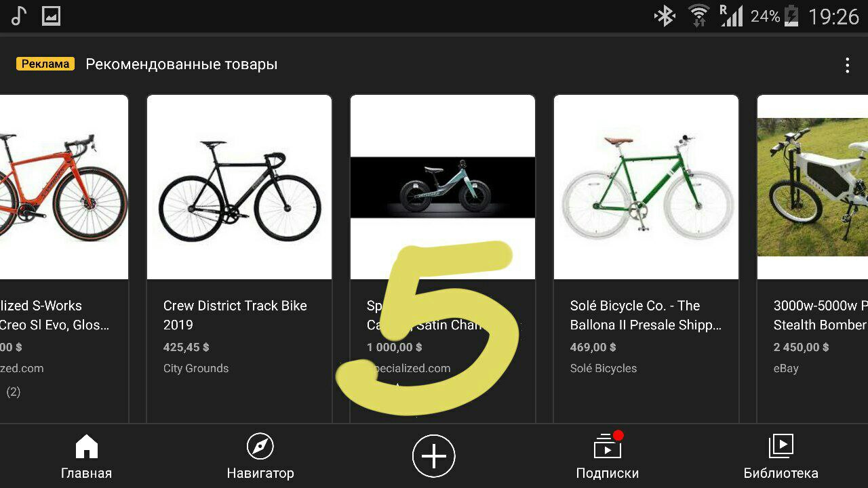Tap the specialized.com seller under 1 000,00 $
Viewport: 868px width, 488px height.
[x=410, y=369]
